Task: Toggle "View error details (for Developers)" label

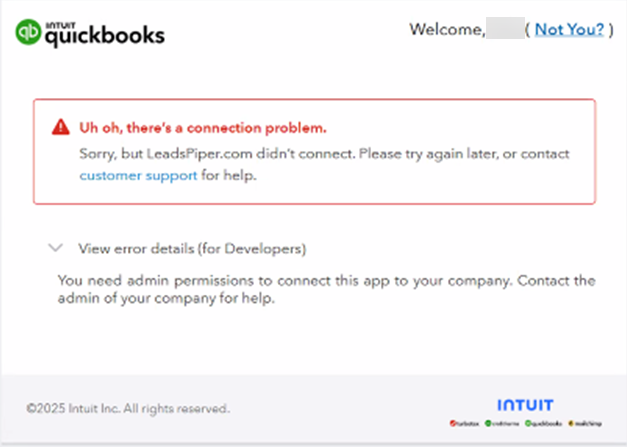Action: [192, 249]
